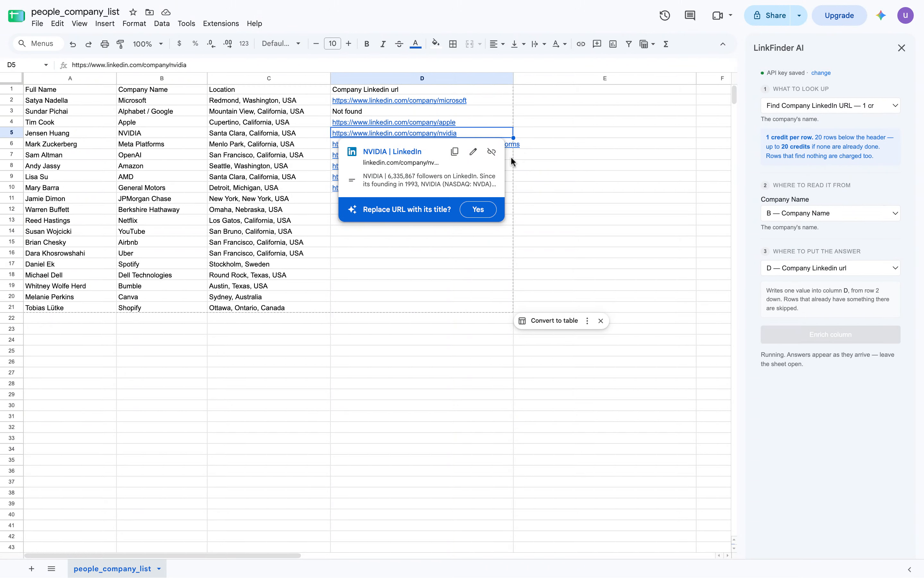
Task: Click the formula bar
Action: (401, 65)
